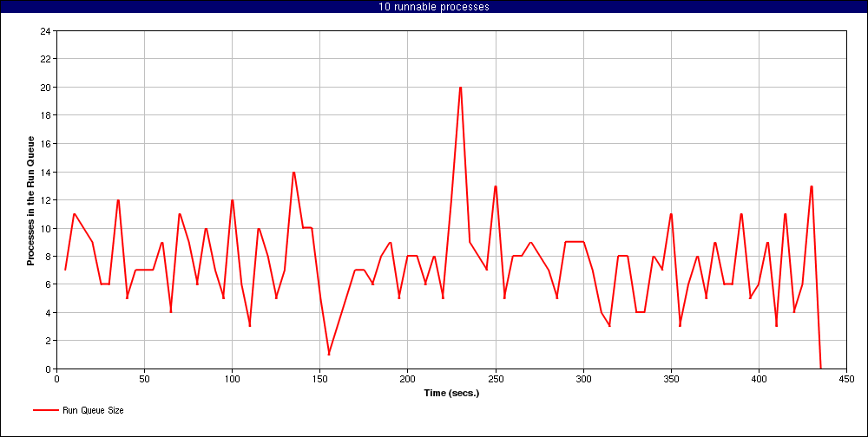Click the y-axis tick label "18"
This screenshot has width=868, height=437.
coord(45,115)
